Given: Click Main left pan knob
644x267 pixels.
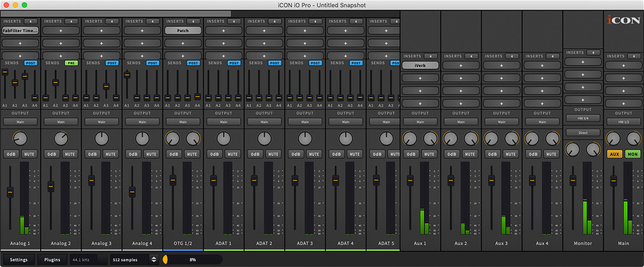Looking at the screenshot, I should tap(613, 139).
